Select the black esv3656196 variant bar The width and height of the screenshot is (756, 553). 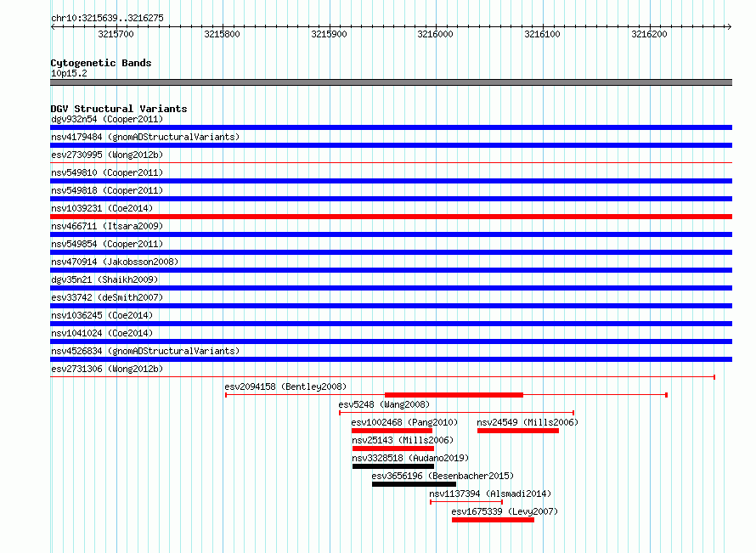click(x=414, y=484)
